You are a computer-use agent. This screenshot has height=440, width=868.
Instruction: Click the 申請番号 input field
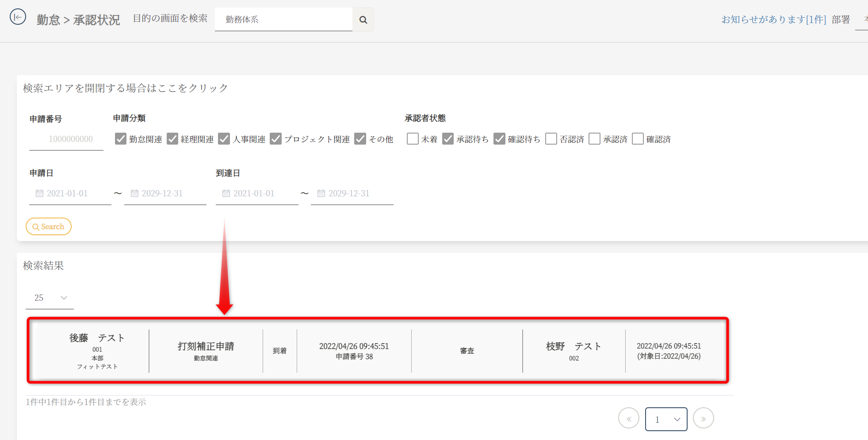66,139
